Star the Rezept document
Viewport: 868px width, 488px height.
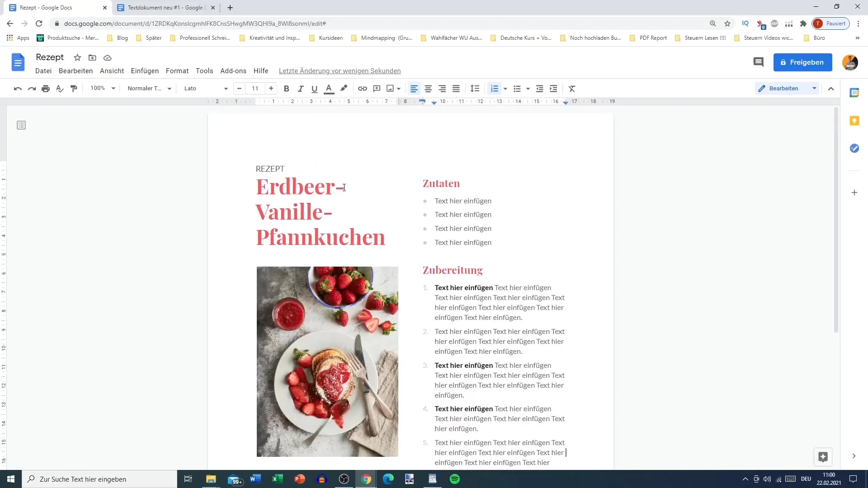[x=77, y=58]
